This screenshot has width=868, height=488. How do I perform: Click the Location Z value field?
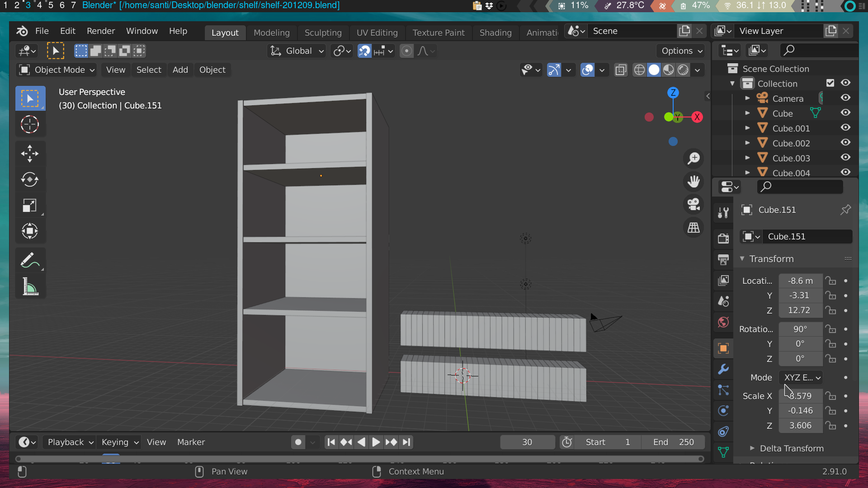pos(799,310)
